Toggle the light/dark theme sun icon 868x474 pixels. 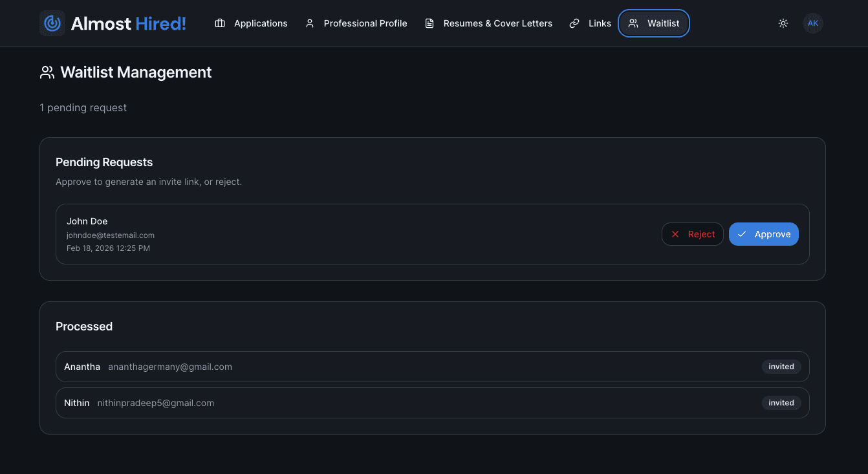(783, 23)
